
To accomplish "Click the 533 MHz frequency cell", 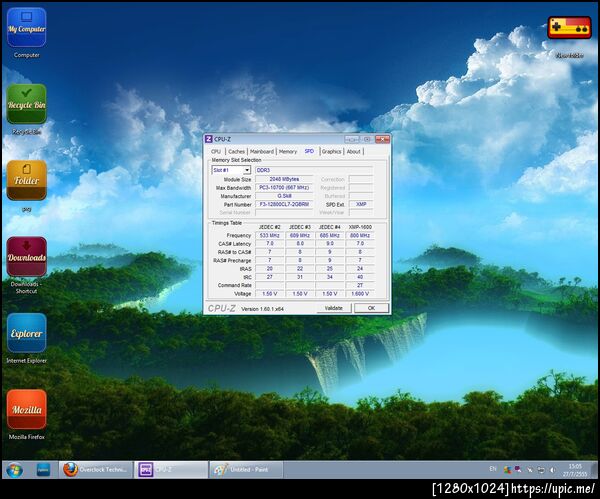I will (x=270, y=235).
